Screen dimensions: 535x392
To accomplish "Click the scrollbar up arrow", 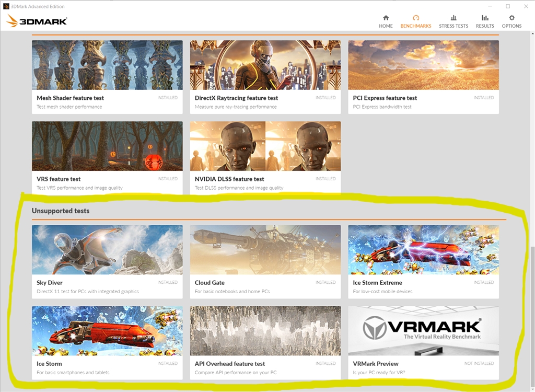I will [532, 33].
